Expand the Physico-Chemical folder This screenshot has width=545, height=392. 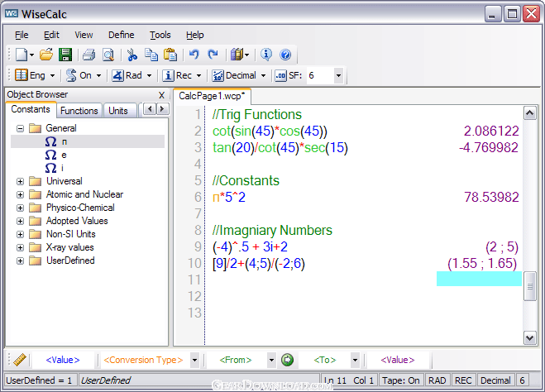tap(20, 208)
